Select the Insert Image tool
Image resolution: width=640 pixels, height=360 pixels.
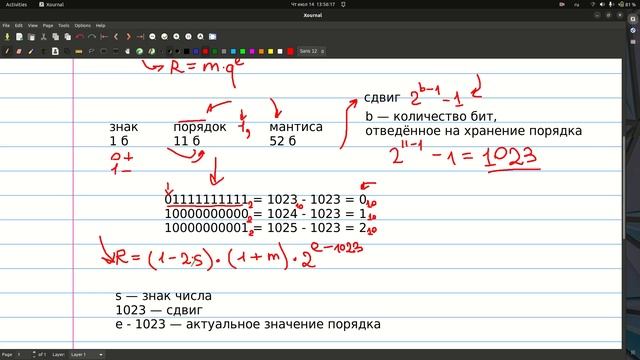(x=55, y=51)
